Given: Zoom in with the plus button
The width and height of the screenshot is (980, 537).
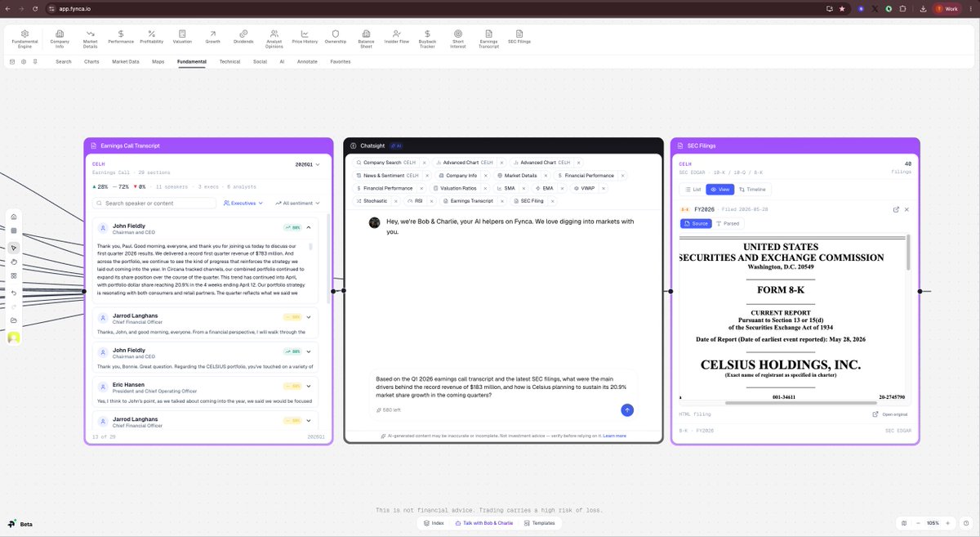Looking at the screenshot, I should point(948,523).
